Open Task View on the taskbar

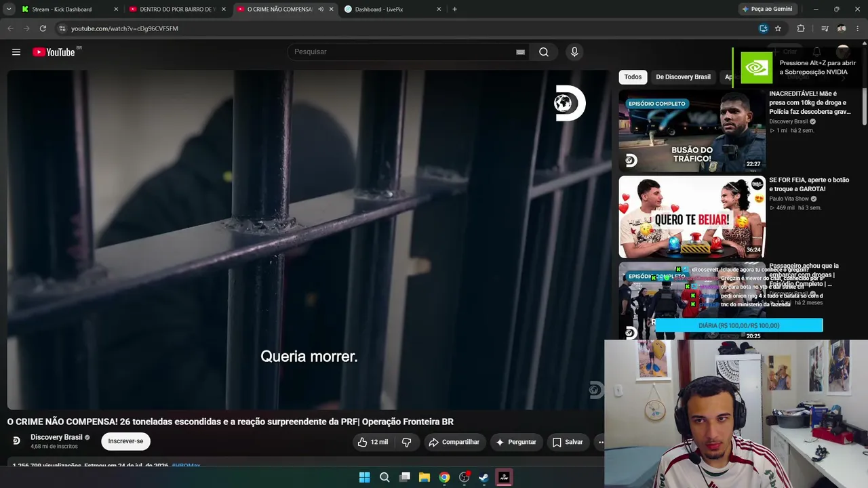[405, 477]
